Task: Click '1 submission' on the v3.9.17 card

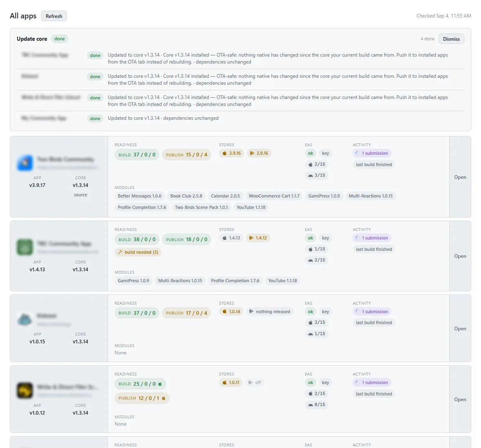Action: click(x=372, y=153)
